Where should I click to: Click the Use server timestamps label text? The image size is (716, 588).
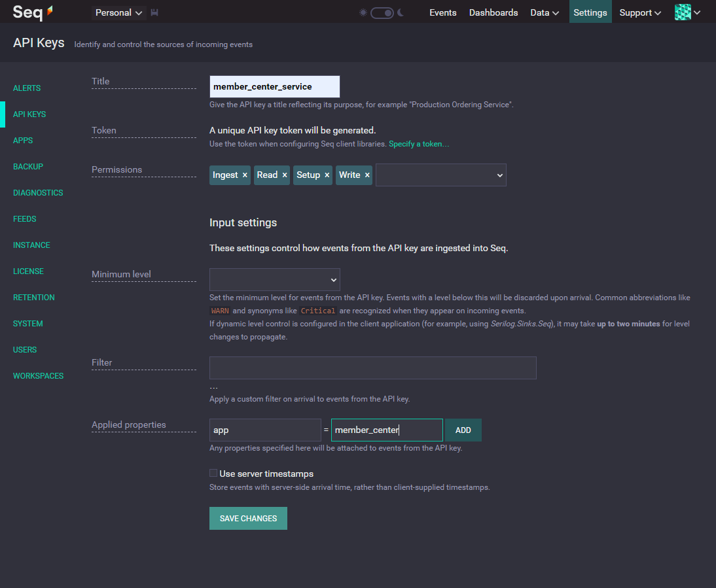point(266,474)
